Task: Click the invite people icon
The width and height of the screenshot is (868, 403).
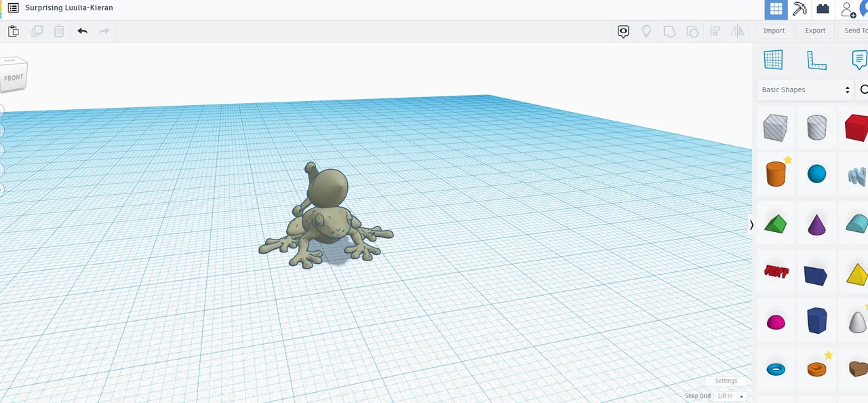Action: 848,9
